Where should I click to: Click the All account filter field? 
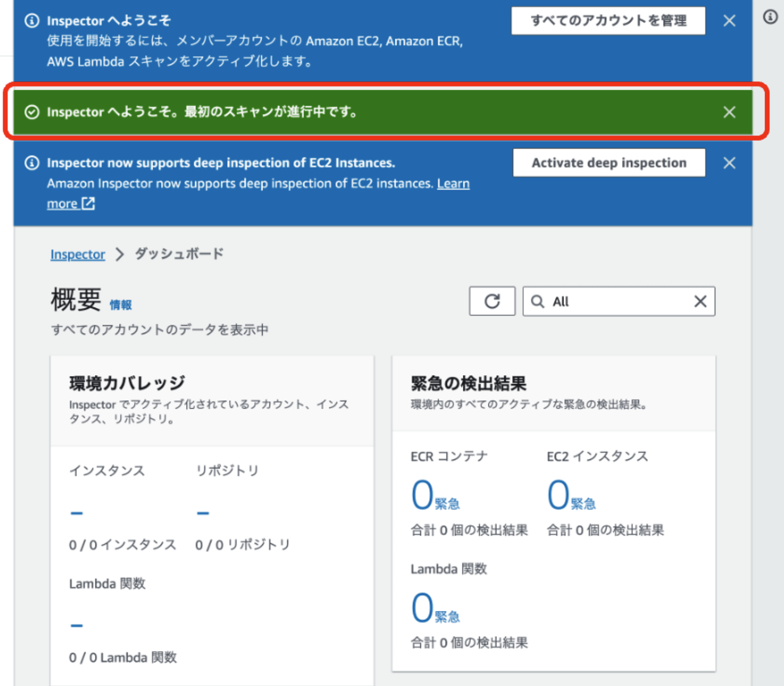point(619,301)
